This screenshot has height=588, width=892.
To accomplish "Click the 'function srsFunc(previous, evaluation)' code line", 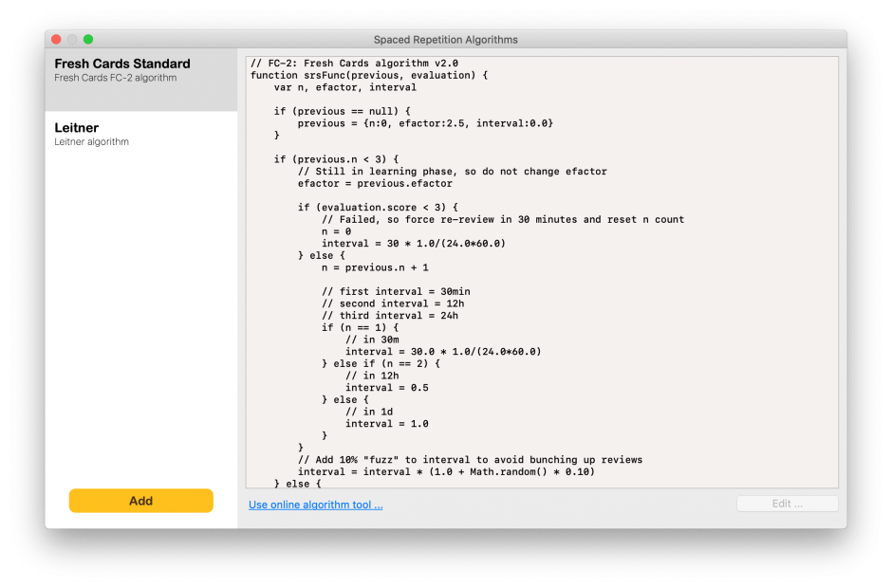I will (368, 75).
